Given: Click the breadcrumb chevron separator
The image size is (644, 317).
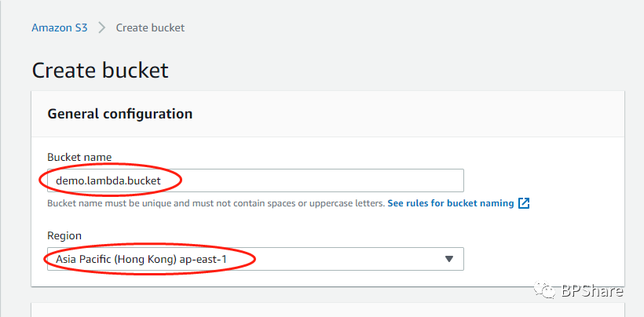Looking at the screenshot, I should point(101,27).
